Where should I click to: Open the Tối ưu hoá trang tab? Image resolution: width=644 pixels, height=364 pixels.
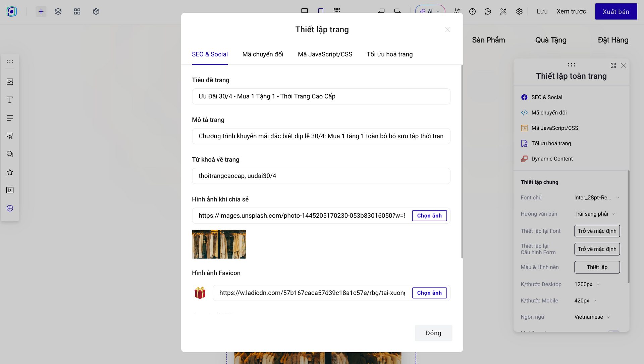click(389, 54)
